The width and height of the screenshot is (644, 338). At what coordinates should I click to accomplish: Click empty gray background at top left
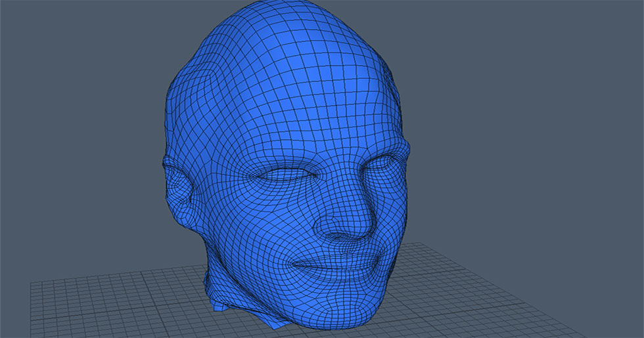point(66,53)
